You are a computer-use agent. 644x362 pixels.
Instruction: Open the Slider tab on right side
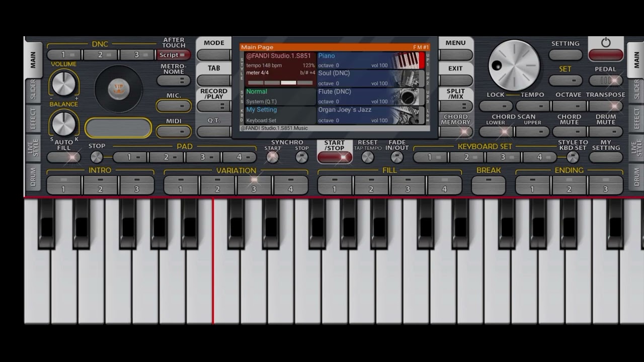click(636, 90)
